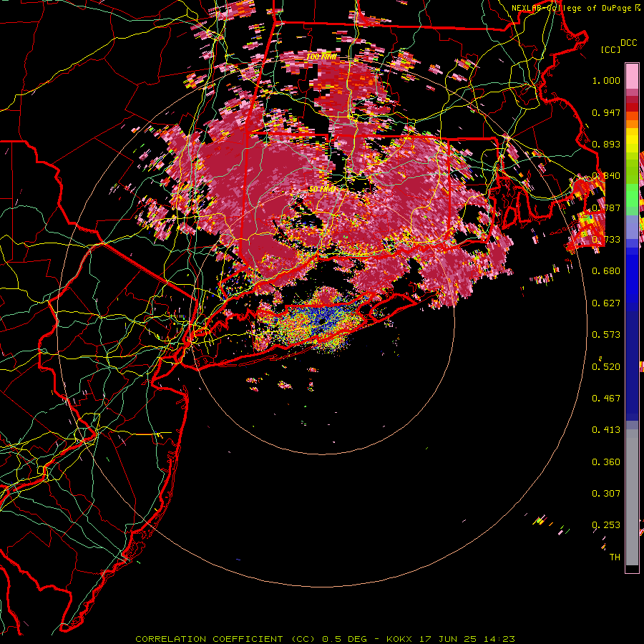Image resolution: width=644 pixels, height=644 pixels.
Task: Pick the yellow segment of the color scale
Action: tap(632, 141)
